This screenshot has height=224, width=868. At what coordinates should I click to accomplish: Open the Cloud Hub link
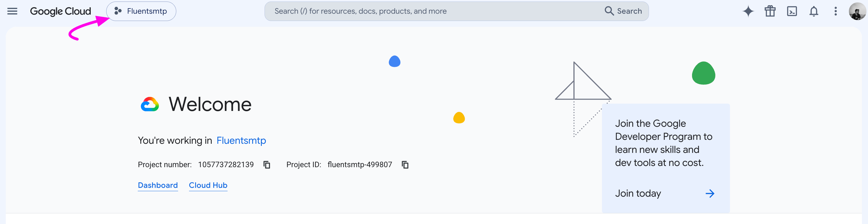[208, 185]
